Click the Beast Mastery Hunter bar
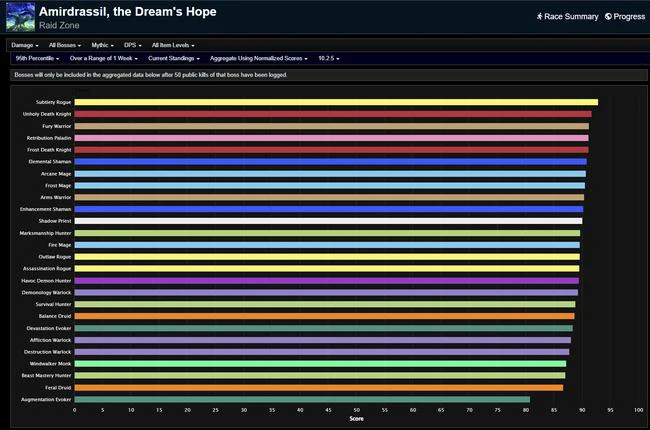The height and width of the screenshot is (430, 650). coord(320,376)
